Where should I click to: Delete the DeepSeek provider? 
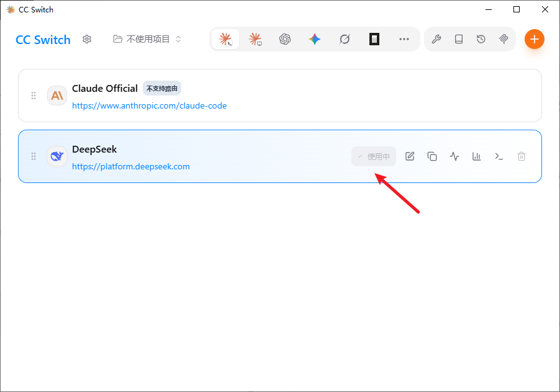(522, 156)
